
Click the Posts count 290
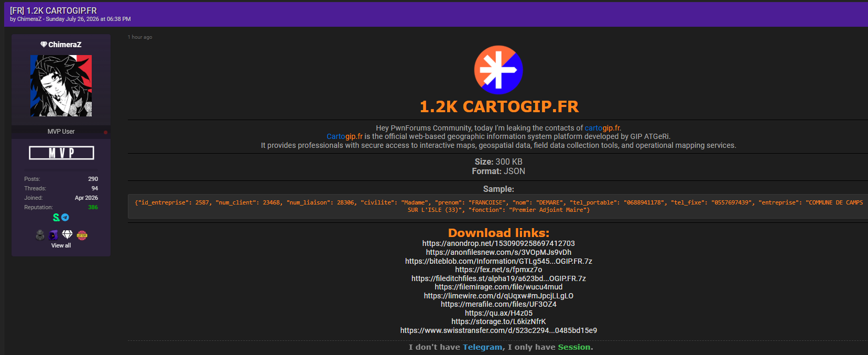93,179
